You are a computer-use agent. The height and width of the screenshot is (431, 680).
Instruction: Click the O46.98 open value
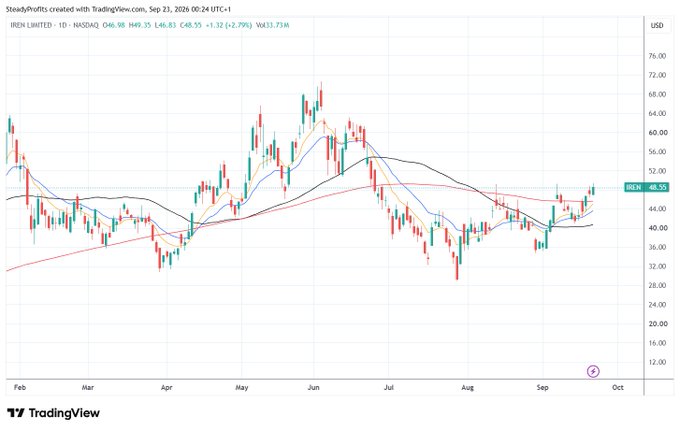point(114,26)
